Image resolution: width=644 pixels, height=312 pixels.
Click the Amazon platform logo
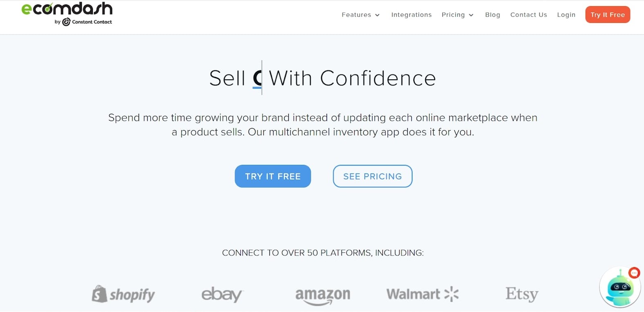tap(323, 295)
